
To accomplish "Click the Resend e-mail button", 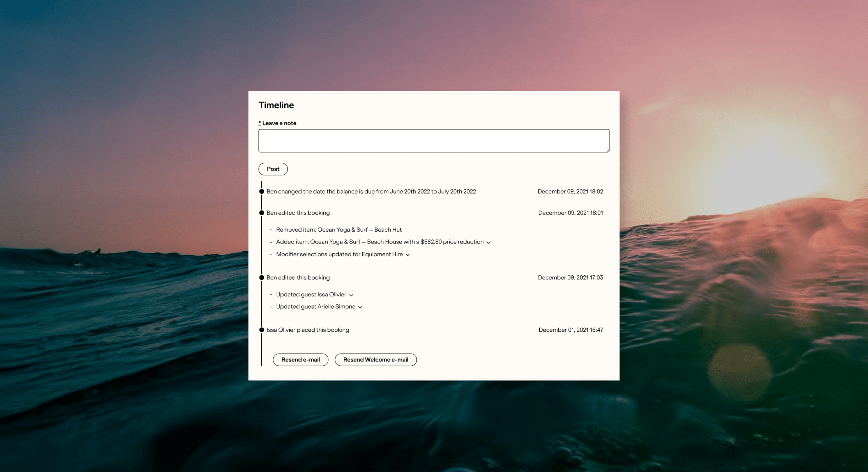I will point(301,360).
